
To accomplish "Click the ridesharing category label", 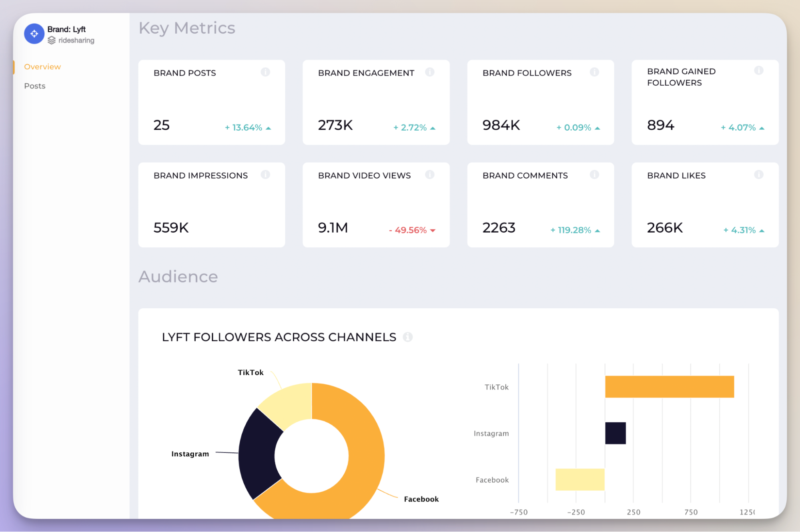I will (x=76, y=40).
